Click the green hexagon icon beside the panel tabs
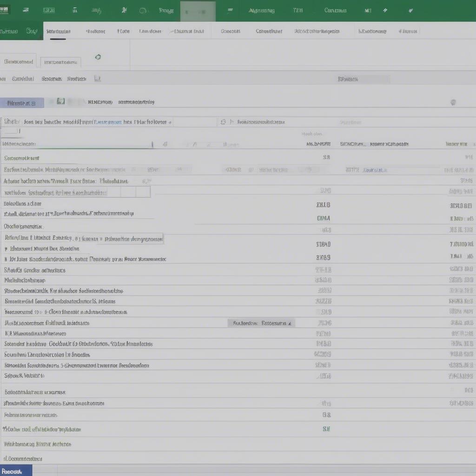Screen dimensions: 476x476 coord(98,57)
